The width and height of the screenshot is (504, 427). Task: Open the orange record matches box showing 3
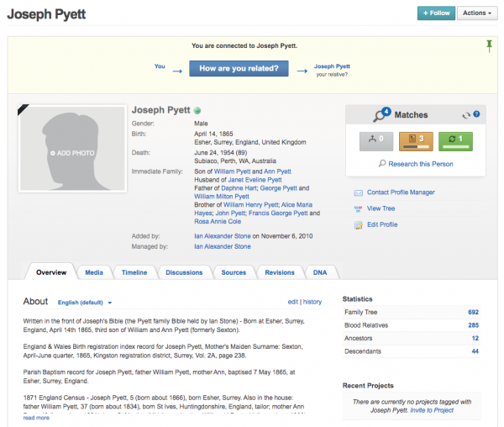click(416, 141)
